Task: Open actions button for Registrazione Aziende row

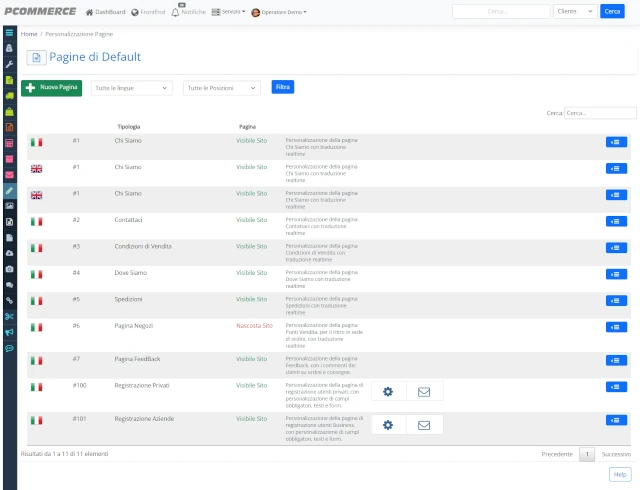Action: (x=616, y=420)
